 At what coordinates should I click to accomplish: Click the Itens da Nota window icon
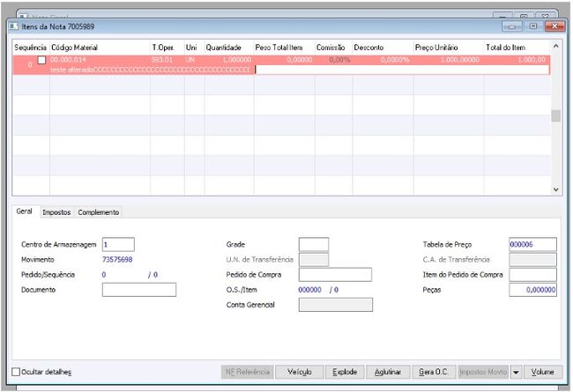(13, 26)
